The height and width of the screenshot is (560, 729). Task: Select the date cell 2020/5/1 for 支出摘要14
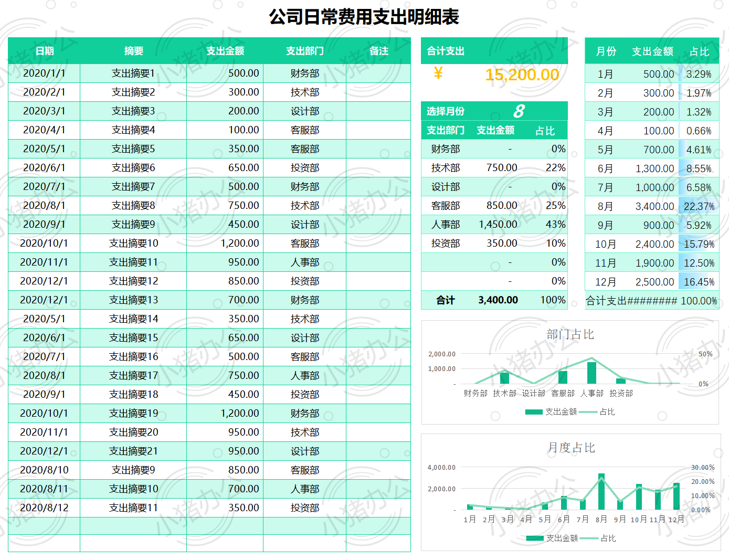(44, 319)
